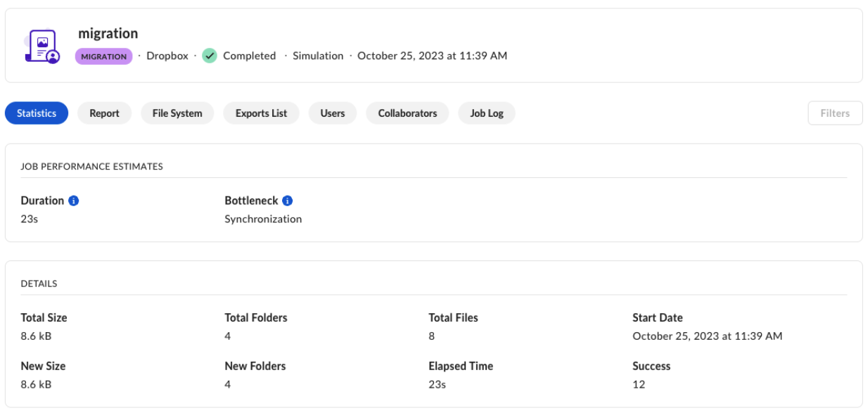Go to the Users tab

pyautogui.click(x=333, y=113)
